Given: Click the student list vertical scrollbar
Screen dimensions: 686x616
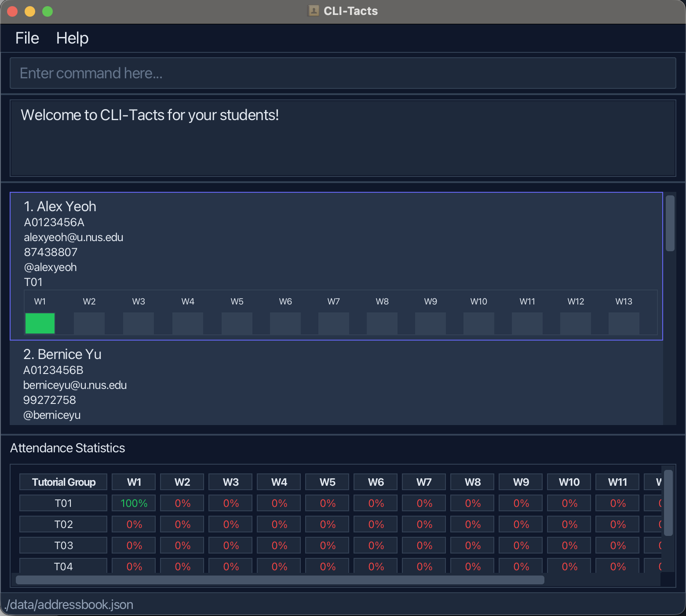Looking at the screenshot, I should 670,224.
